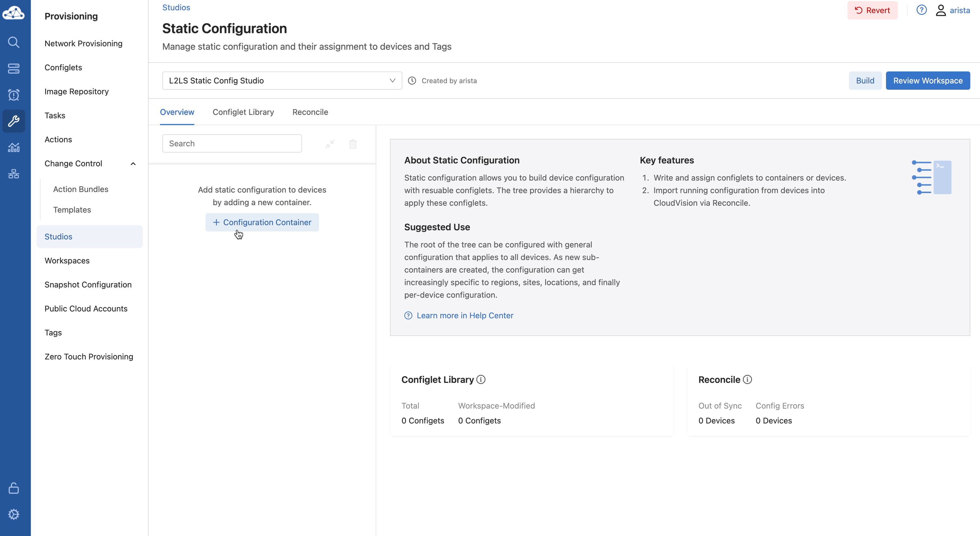Open Learn more in Help Center link
This screenshot has height=536, width=980.
(465, 315)
